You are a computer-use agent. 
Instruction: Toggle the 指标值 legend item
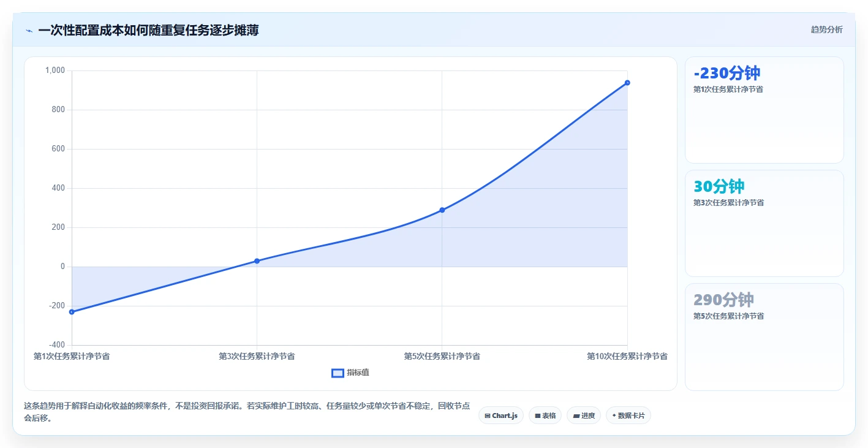click(350, 373)
